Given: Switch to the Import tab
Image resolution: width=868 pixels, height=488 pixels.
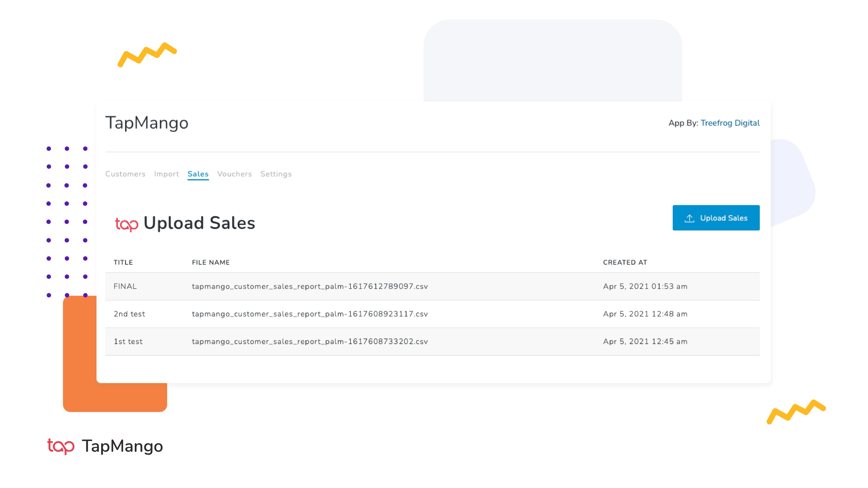Looking at the screenshot, I should pos(166,174).
